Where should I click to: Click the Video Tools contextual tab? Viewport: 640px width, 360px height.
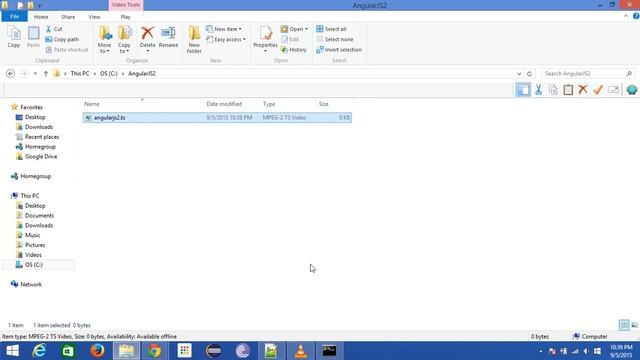(126, 5)
